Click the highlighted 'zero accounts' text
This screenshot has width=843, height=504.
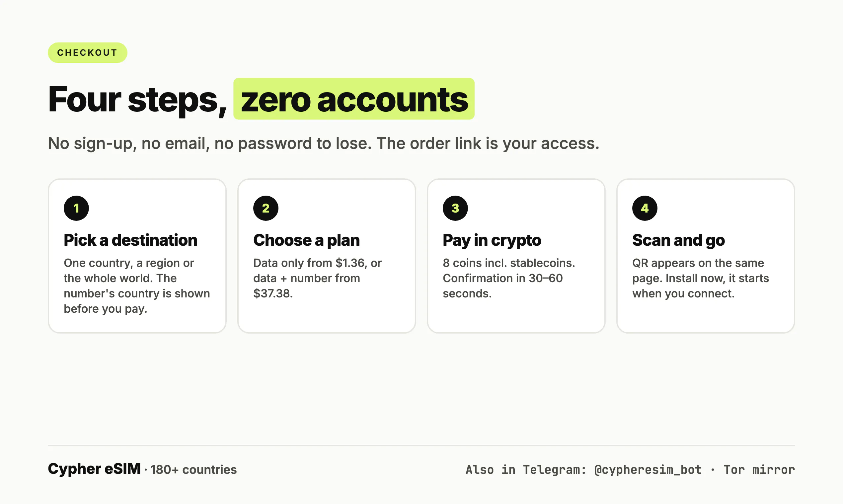354,99
